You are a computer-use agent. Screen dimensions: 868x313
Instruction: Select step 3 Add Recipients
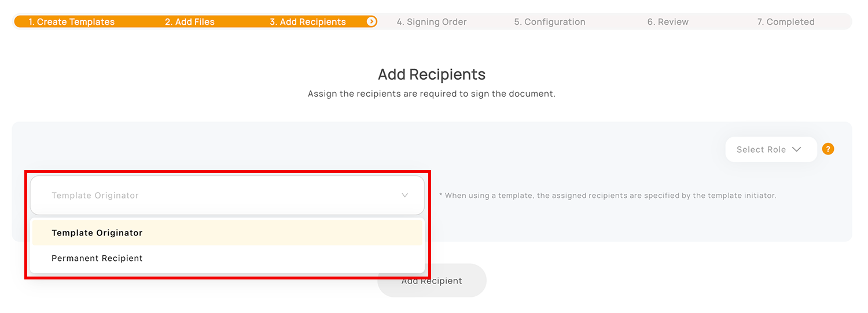tap(308, 22)
